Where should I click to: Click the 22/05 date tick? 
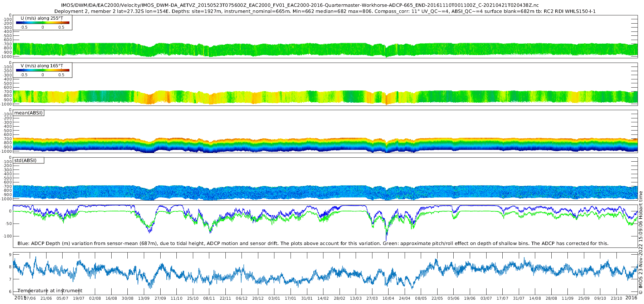click(x=437, y=298)
